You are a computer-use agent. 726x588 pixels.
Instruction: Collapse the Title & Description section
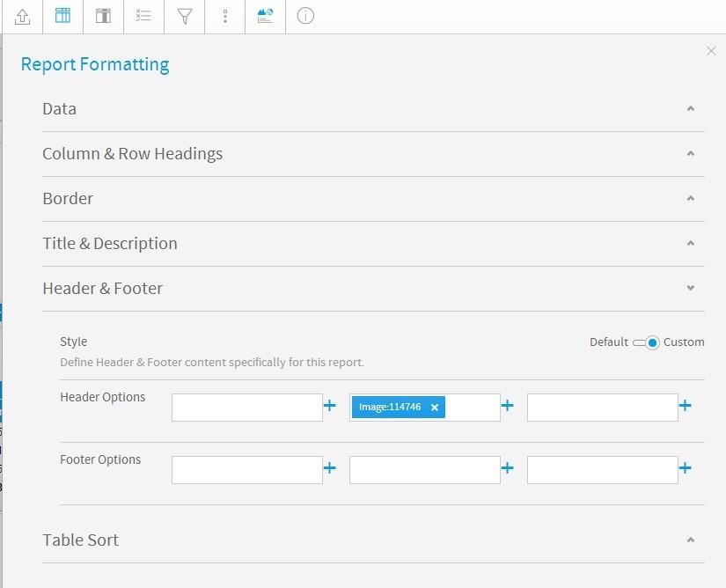coord(690,242)
